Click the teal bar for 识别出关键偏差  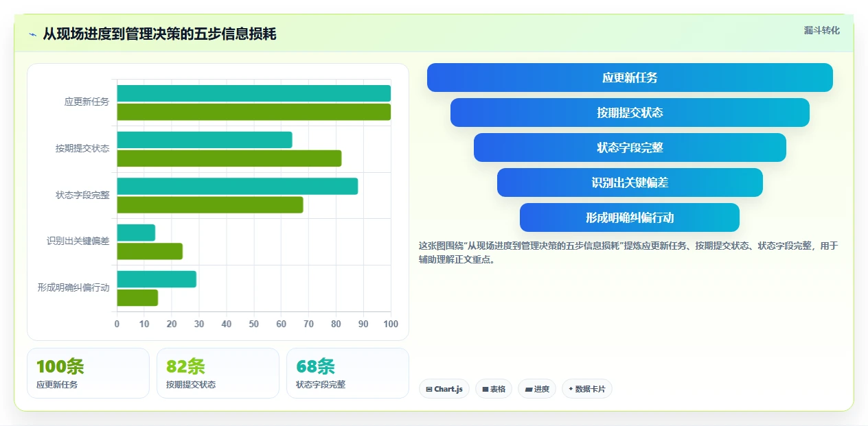[136, 233]
